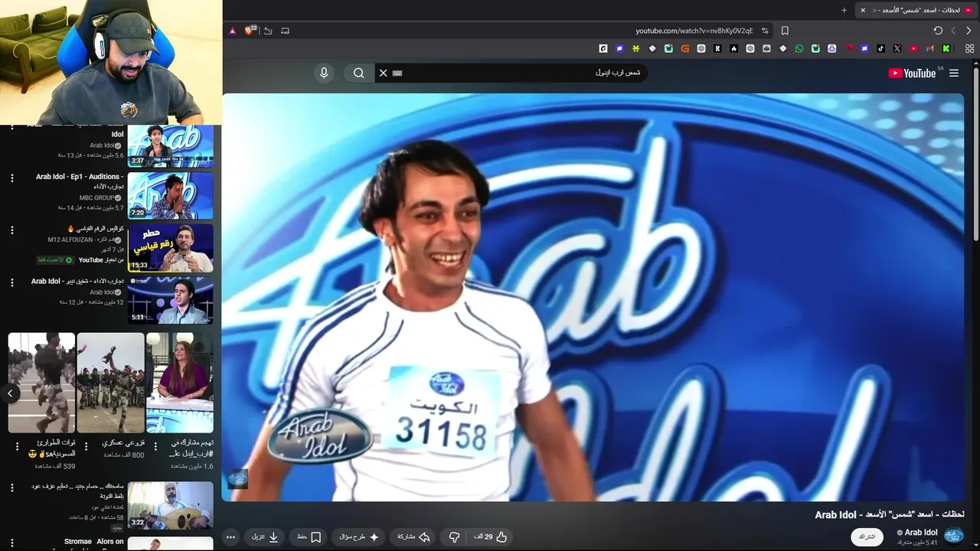This screenshot has width=980, height=551.
Task: Open the 7:20 Ep1 Auditions thumbnail
Action: coord(170,196)
